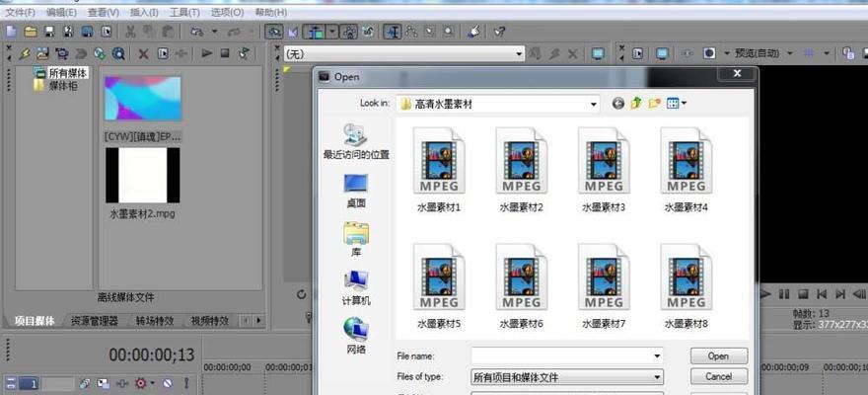Screen dimensions: 868x395
Task: Click the Cancel button in dialog
Action: click(x=719, y=376)
